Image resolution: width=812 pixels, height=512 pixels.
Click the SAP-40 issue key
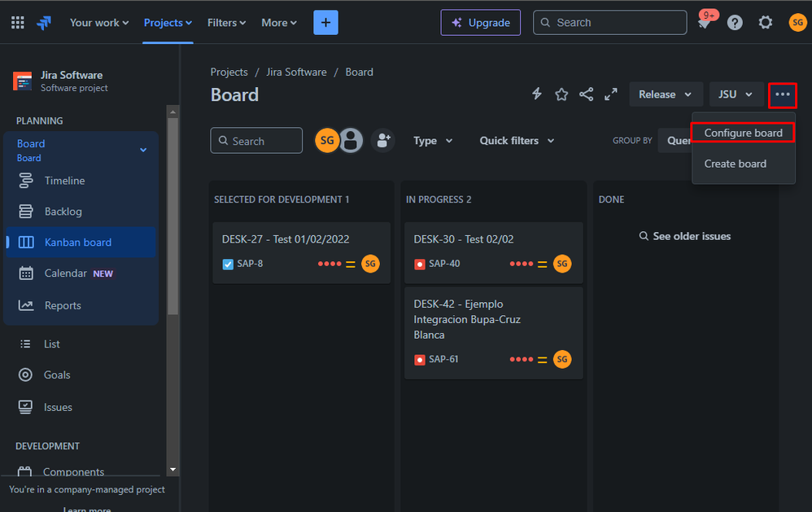click(443, 264)
